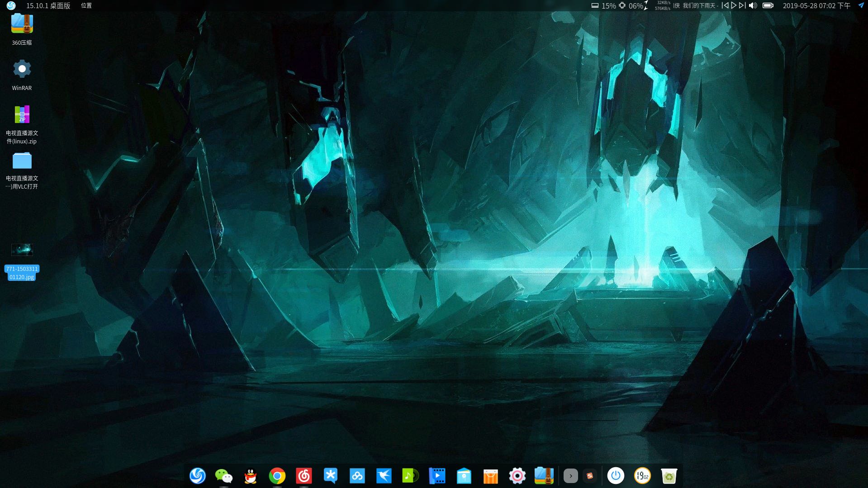This screenshot has width=868, height=488.
Task: Open NetEase Cloud Music in dock
Action: (x=304, y=476)
